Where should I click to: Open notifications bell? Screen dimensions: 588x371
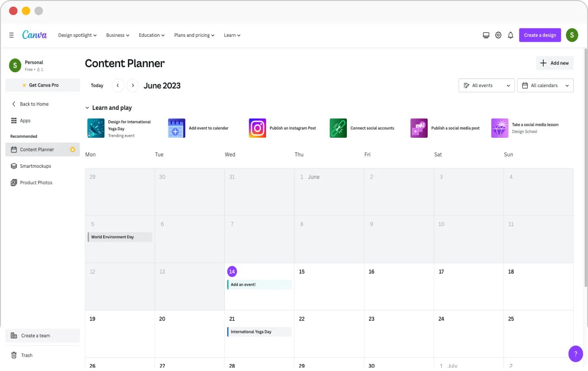[511, 35]
